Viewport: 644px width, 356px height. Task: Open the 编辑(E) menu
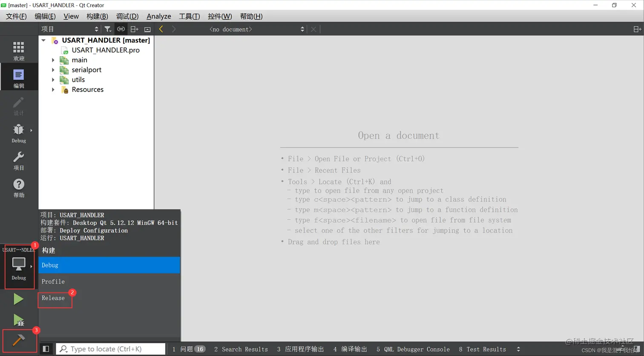pos(45,16)
